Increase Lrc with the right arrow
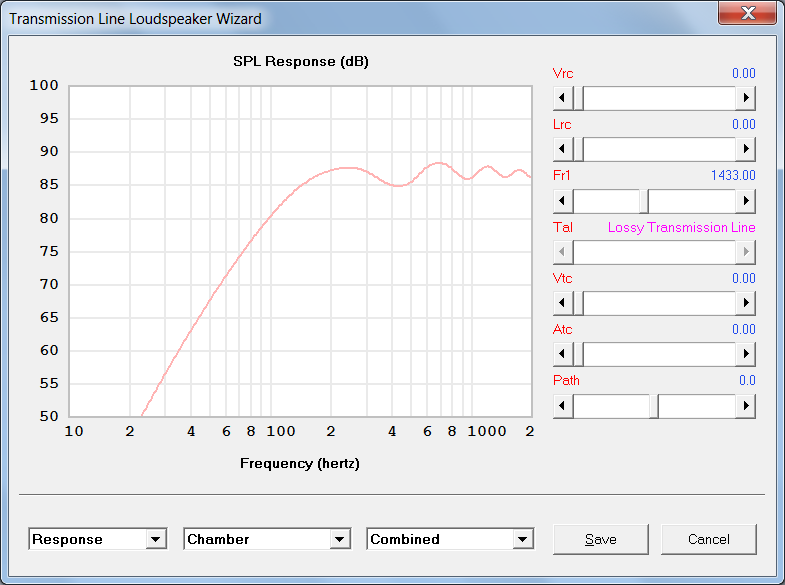Viewport: 785px width, 585px height. 745,149
